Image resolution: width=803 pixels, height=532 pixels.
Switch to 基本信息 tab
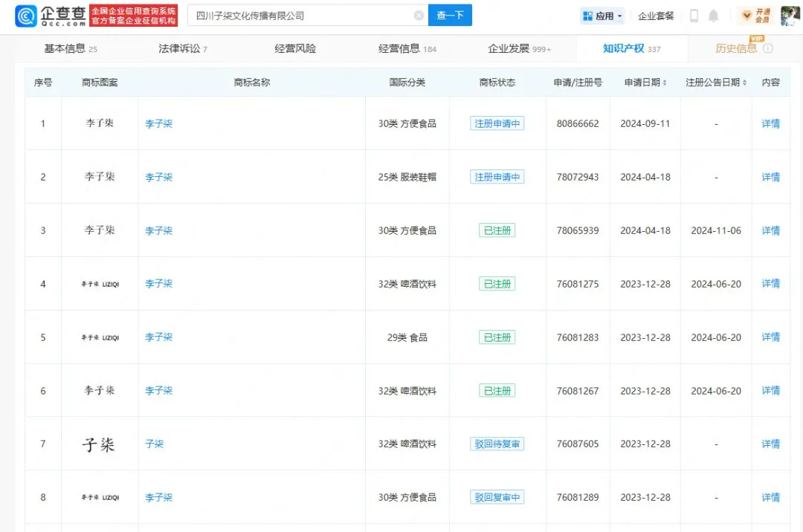70,48
